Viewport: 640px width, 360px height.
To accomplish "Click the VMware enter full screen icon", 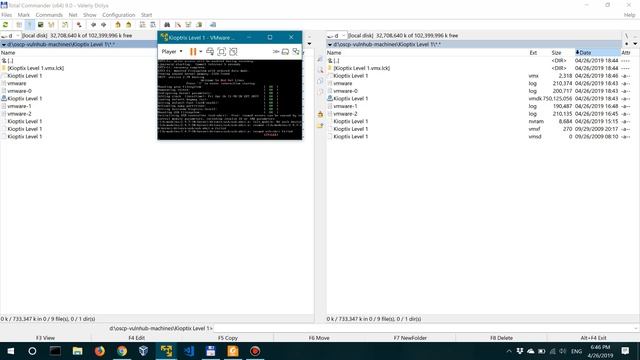I will click(x=221, y=51).
